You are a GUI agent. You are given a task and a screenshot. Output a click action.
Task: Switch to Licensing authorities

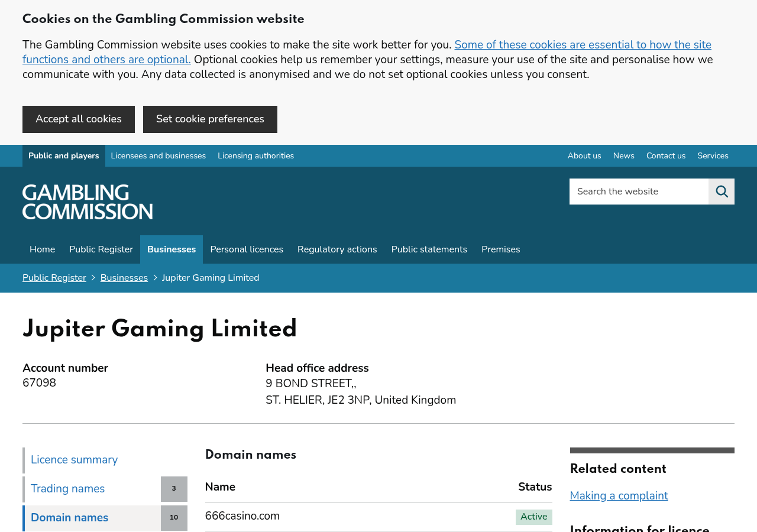coord(256,156)
